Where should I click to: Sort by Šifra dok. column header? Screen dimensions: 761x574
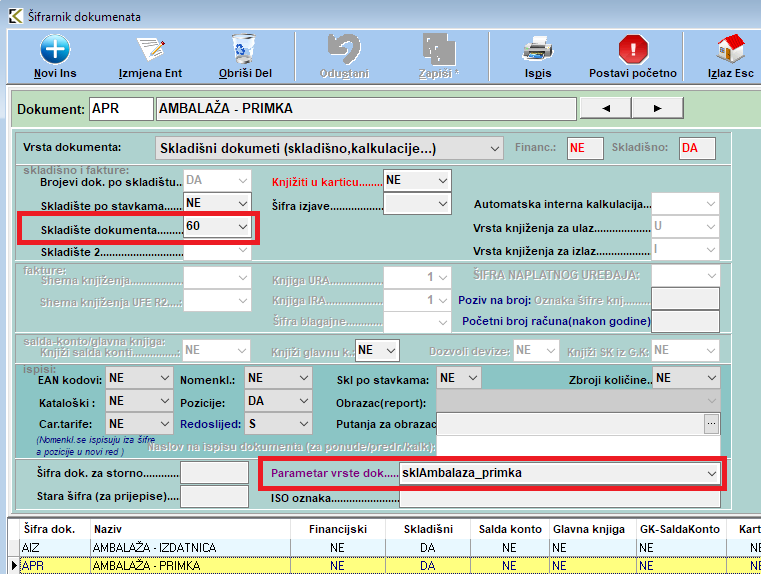(x=54, y=529)
